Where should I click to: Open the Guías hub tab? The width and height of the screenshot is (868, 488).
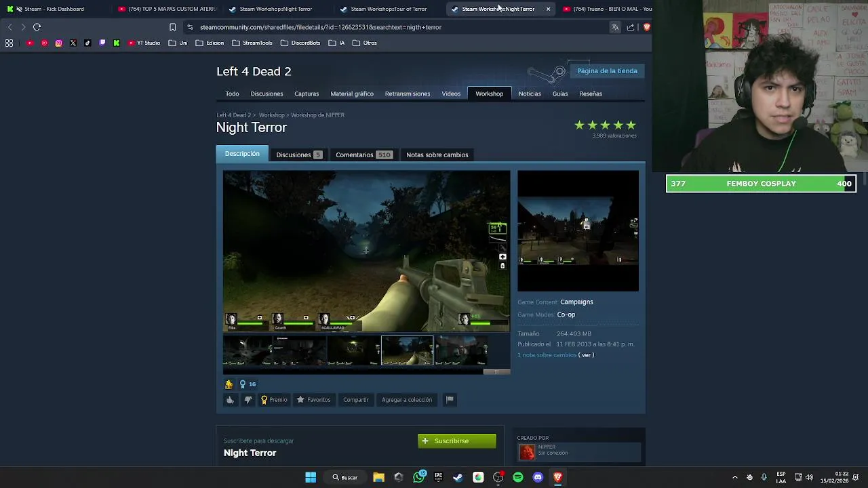pyautogui.click(x=560, y=94)
